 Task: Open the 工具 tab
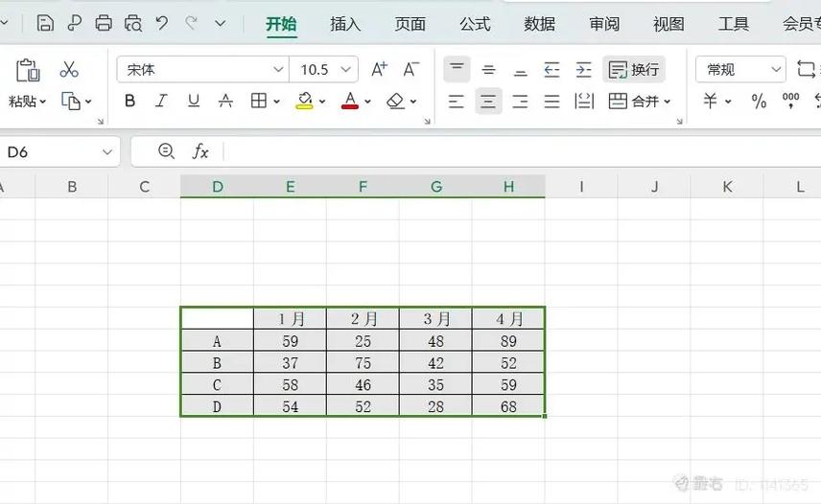pyautogui.click(x=734, y=24)
